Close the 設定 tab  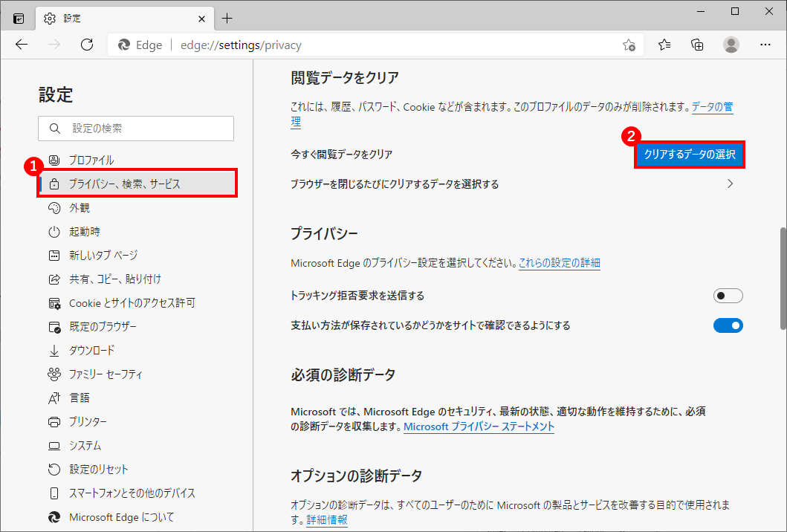pos(201,19)
